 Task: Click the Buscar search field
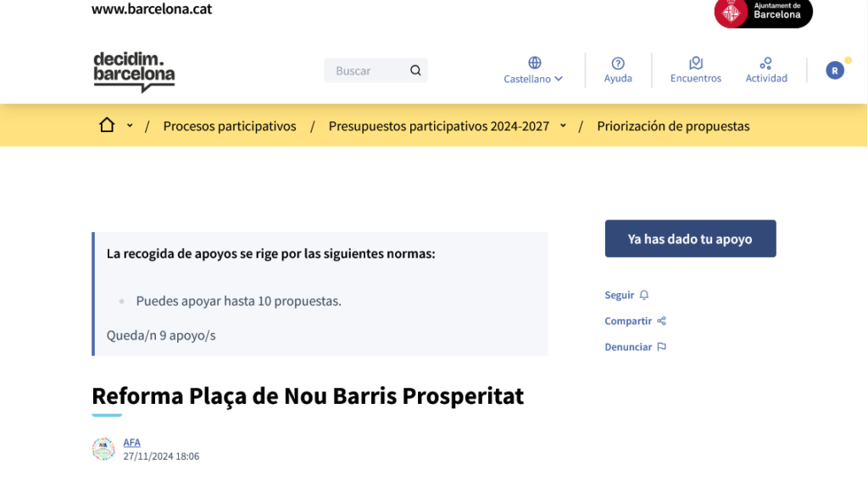coord(364,70)
